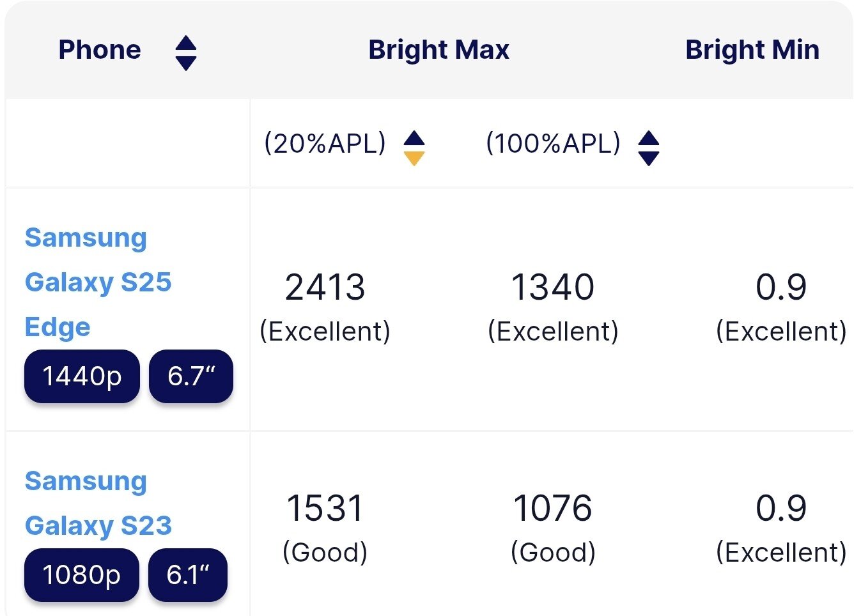Click the 6.1" screen size badge
Screen dimensions: 861x616
pos(187,575)
